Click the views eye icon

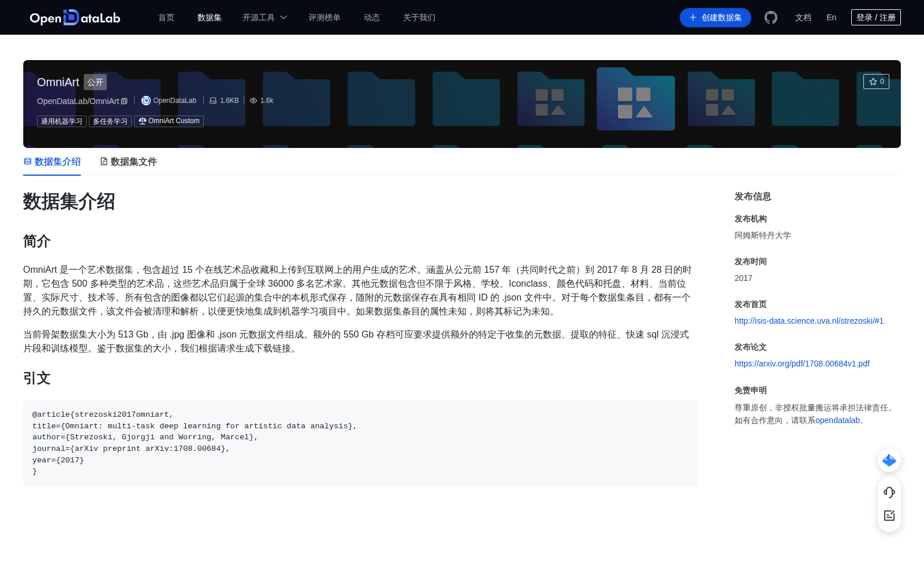click(x=254, y=101)
